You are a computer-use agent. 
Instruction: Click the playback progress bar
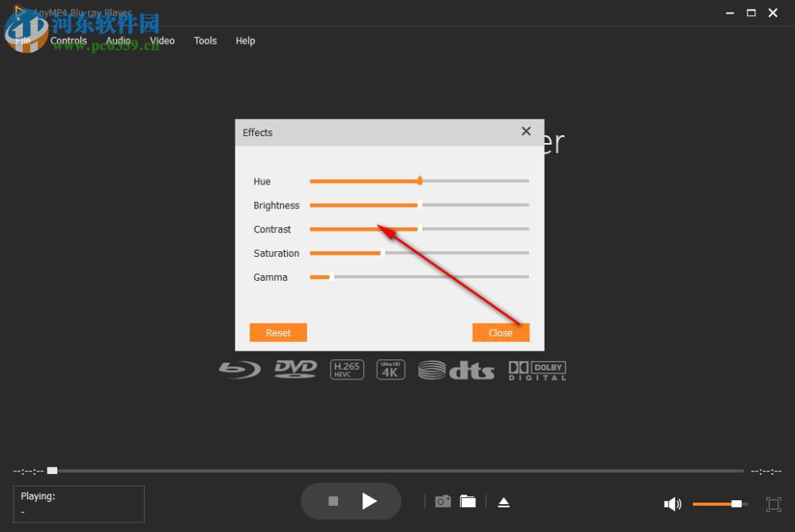click(395, 471)
